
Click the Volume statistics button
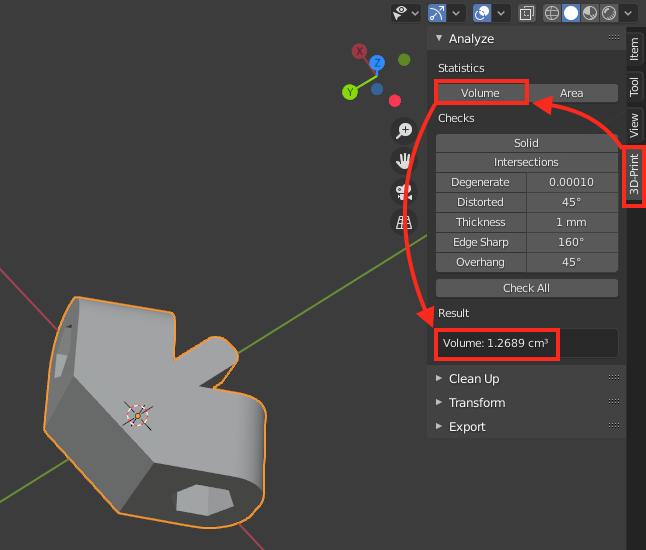click(480, 93)
